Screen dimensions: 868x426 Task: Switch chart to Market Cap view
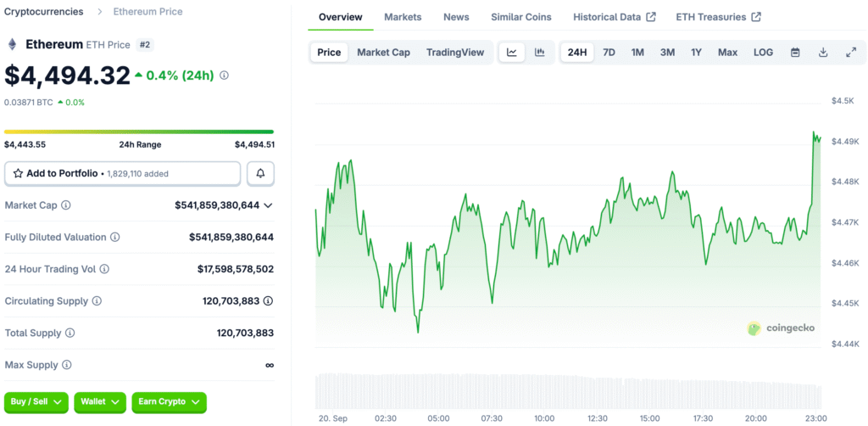pos(384,52)
